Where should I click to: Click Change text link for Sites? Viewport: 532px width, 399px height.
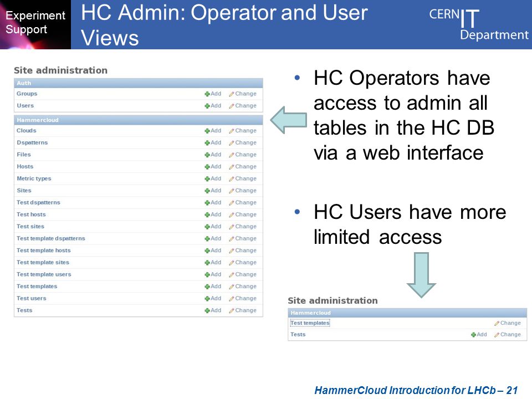pyautogui.click(x=246, y=191)
